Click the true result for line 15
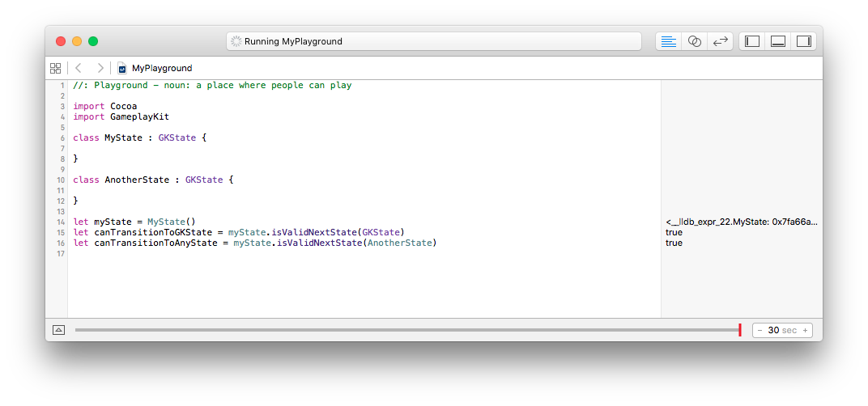Image resolution: width=868 pixels, height=406 pixels. click(674, 232)
